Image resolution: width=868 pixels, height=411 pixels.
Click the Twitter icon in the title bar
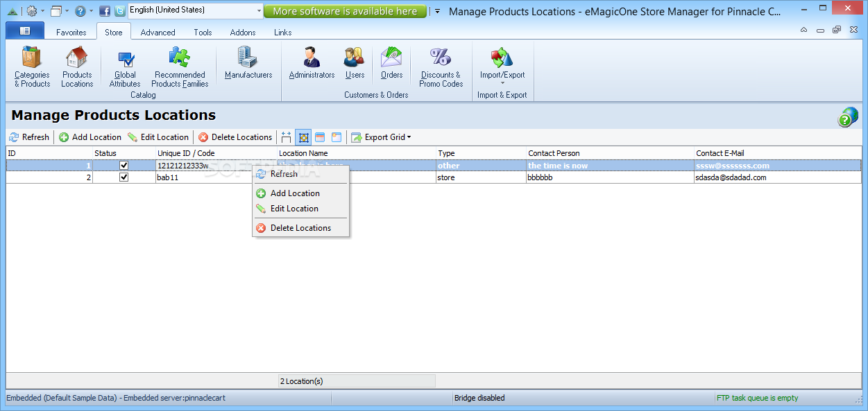click(x=120, y=11)
